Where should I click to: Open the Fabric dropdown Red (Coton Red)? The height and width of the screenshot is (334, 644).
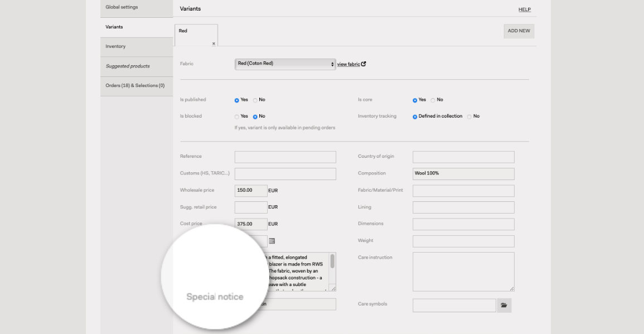[x=285, y=64]
